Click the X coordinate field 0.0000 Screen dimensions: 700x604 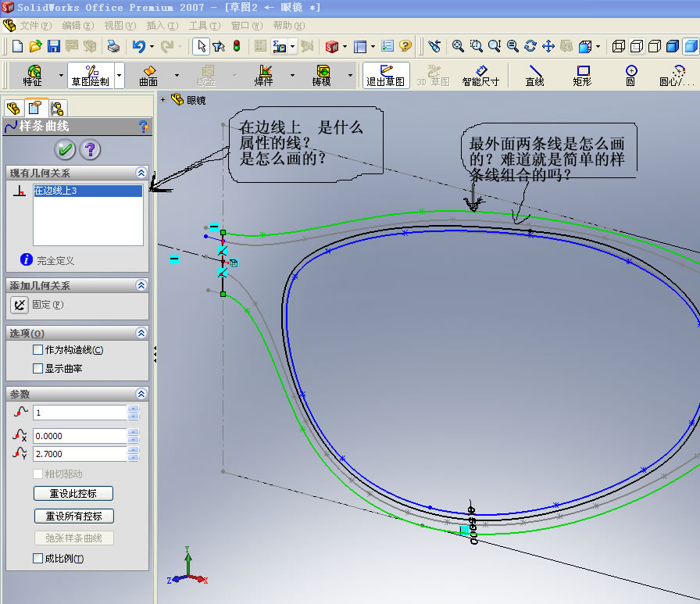(80, 436)
